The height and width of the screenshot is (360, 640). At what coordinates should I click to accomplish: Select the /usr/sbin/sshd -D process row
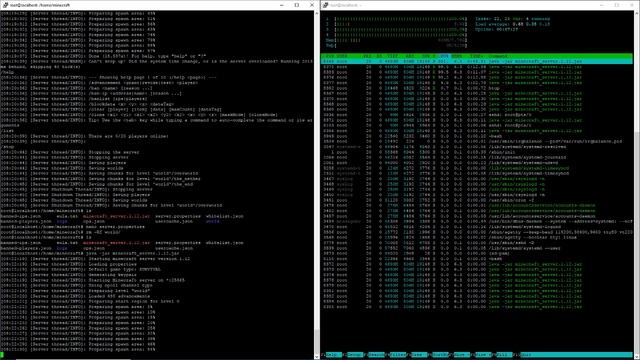pyautogui.click(x=477, y=242)
